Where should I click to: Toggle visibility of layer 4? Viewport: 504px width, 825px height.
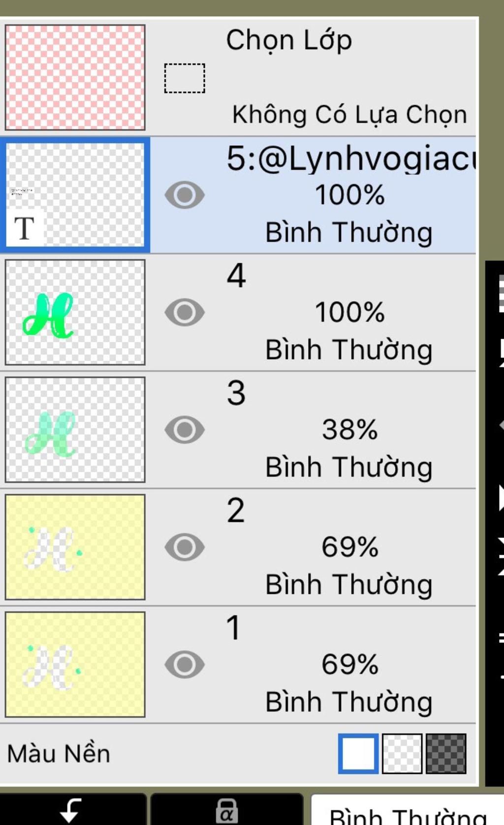185,312
